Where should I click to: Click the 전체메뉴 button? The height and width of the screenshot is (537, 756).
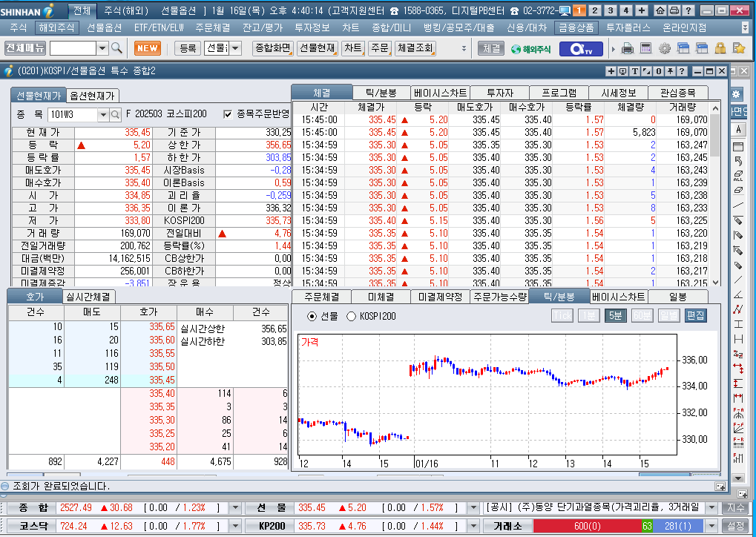pos(25,48)
